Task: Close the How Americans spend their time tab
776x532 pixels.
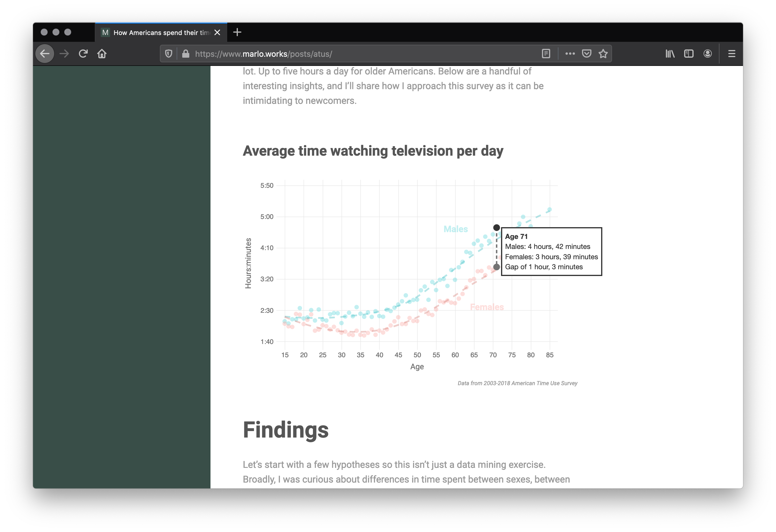Action: pos(217,32)
